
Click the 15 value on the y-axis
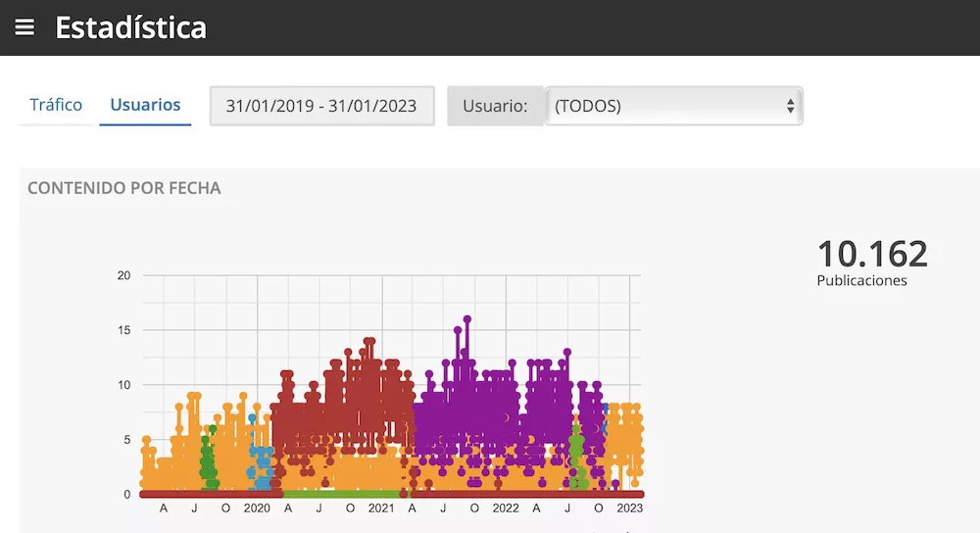123,330
